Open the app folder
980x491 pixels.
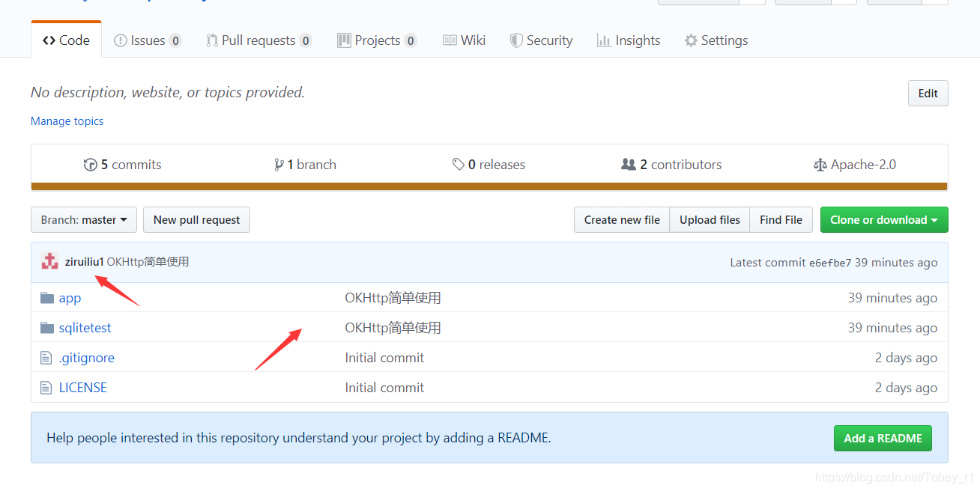point(70,298)
